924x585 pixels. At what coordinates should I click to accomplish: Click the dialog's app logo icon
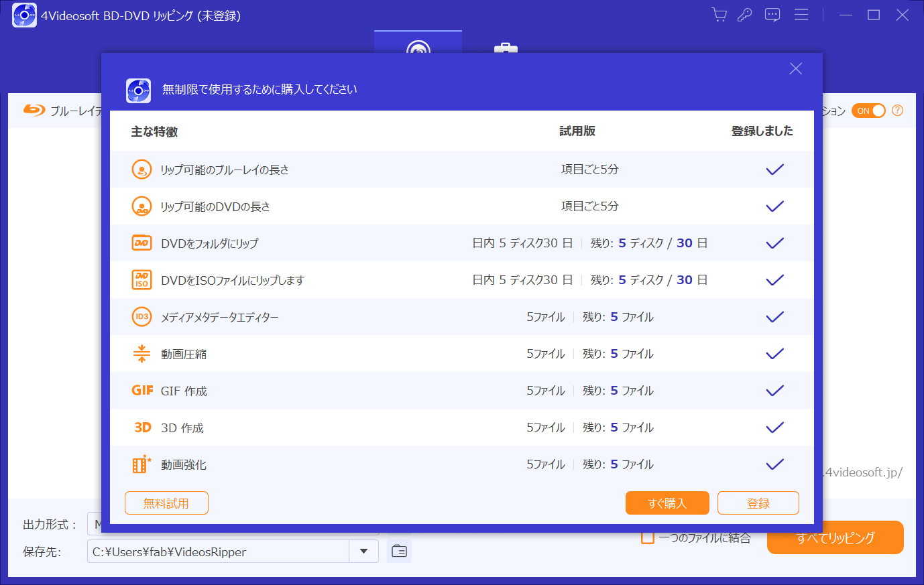(138, 90)
